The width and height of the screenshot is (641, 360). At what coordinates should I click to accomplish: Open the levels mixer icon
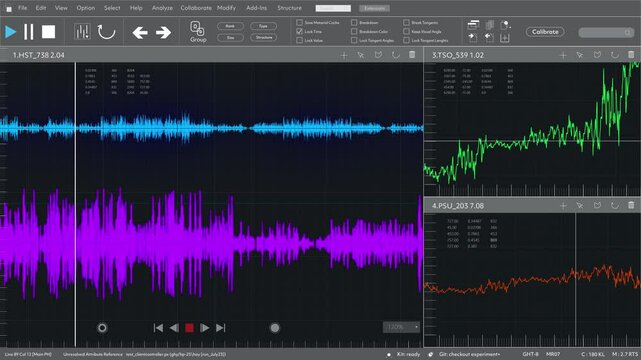click(82, 32)
